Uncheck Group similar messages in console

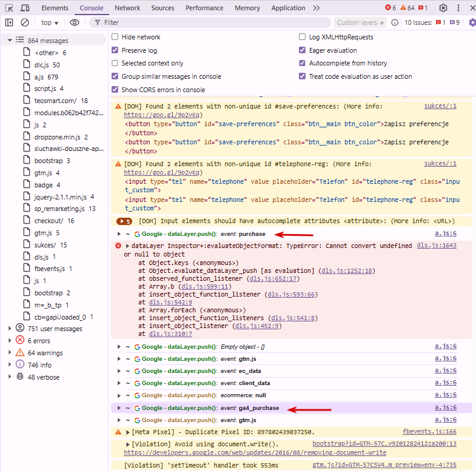tap(115, 76)
